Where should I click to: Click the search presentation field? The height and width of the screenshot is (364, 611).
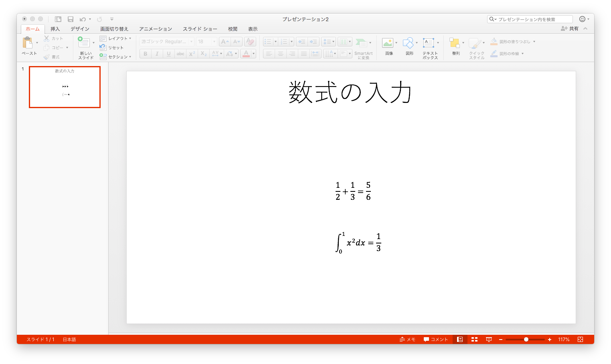tap(530, 19)
